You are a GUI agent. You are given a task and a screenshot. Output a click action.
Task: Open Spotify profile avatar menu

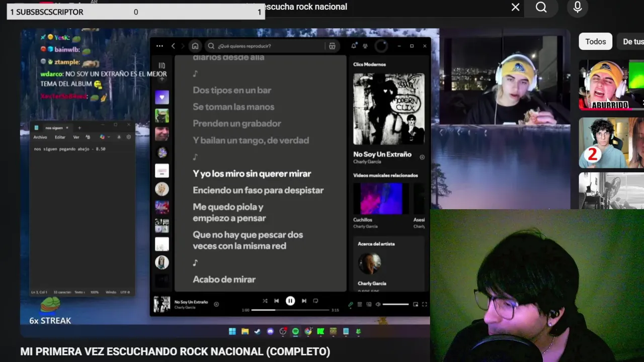click(381, 46)
